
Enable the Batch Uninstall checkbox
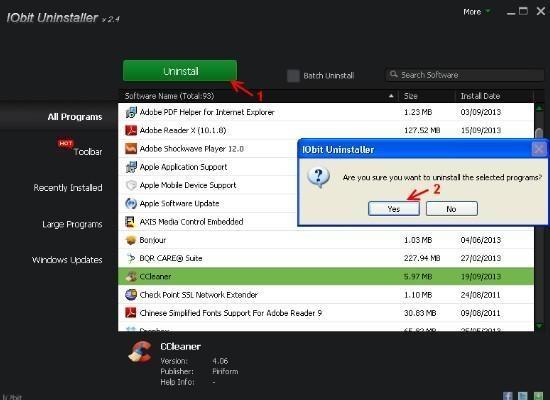pyautogui.click(x=293, y=76)
